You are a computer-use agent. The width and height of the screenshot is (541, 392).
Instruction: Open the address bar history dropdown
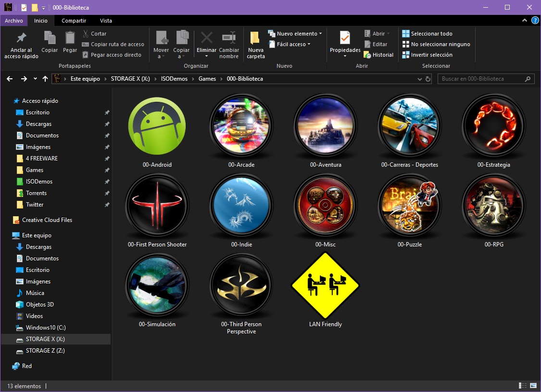point(420,79)
